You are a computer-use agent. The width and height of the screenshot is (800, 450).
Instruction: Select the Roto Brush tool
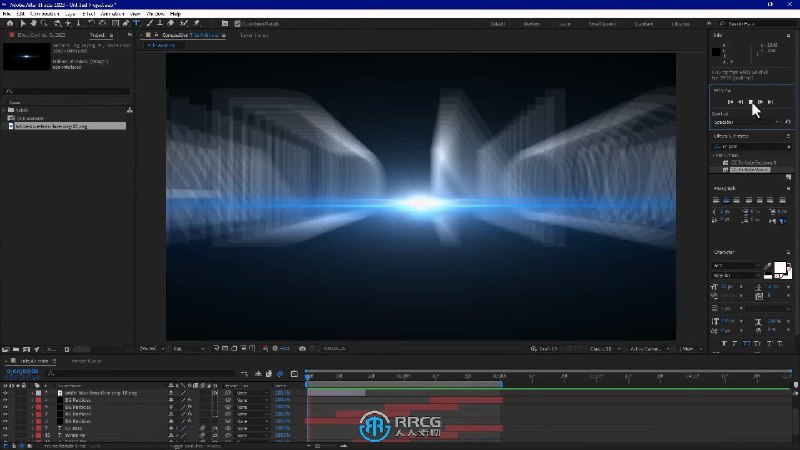click(184, 23)
